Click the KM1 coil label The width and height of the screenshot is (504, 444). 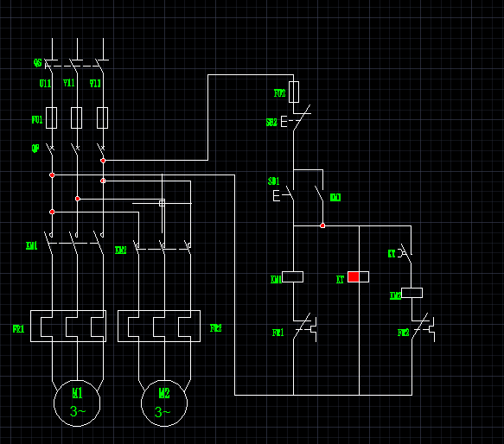coord(276,280)
